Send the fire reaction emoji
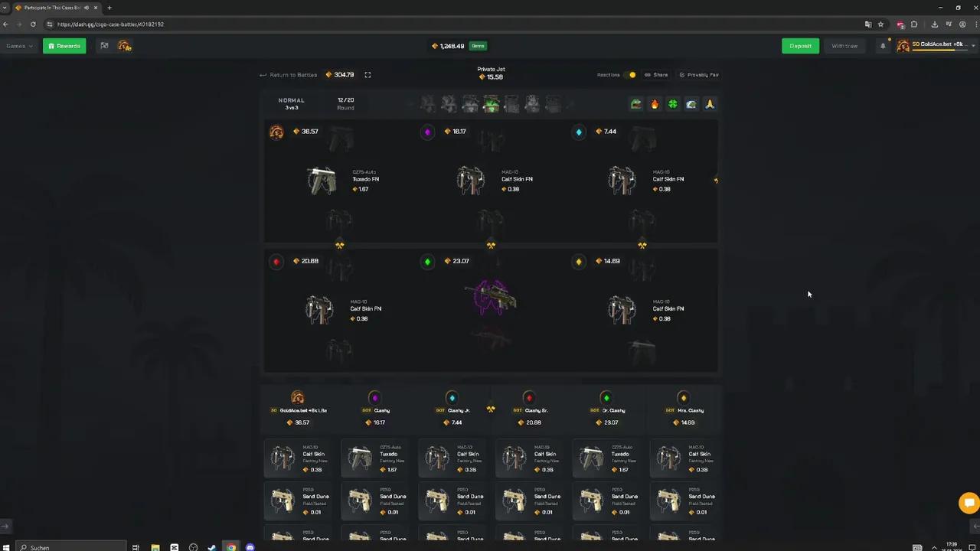 [655, 104]
